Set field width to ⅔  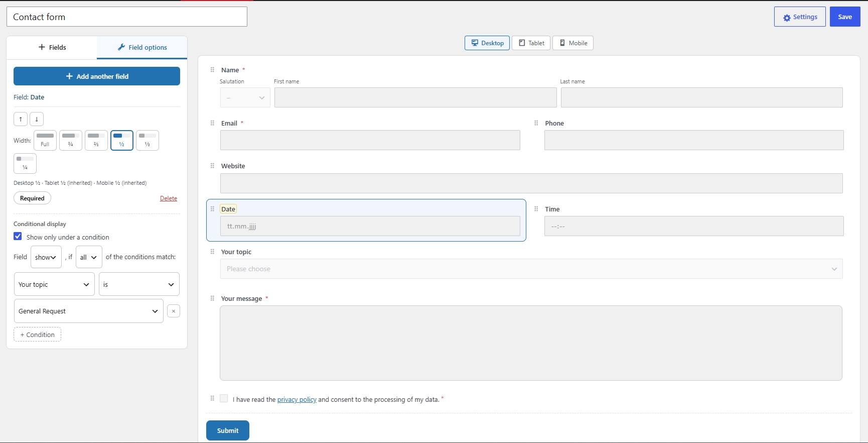coord(96,141)
